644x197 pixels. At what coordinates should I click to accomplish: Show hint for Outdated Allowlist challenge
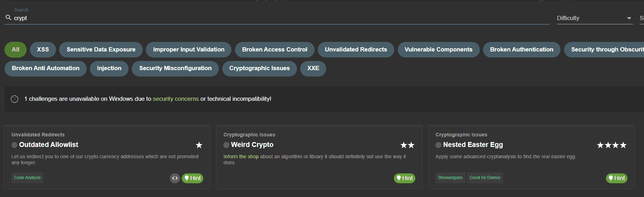(192, 178)
